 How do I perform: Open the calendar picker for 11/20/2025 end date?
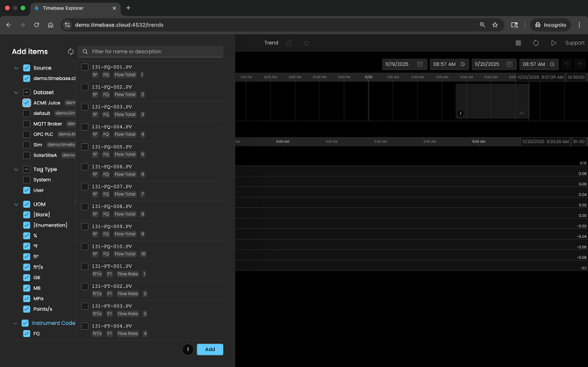509,64
